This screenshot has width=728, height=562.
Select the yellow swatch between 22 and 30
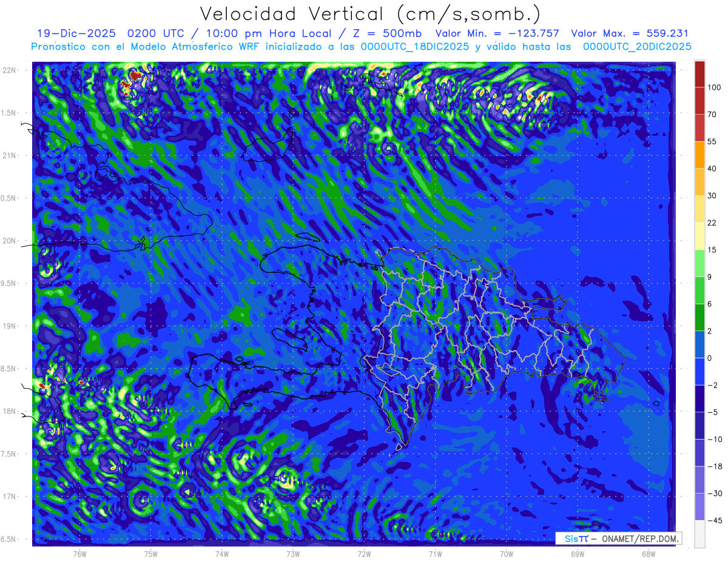tap(699, 209)
